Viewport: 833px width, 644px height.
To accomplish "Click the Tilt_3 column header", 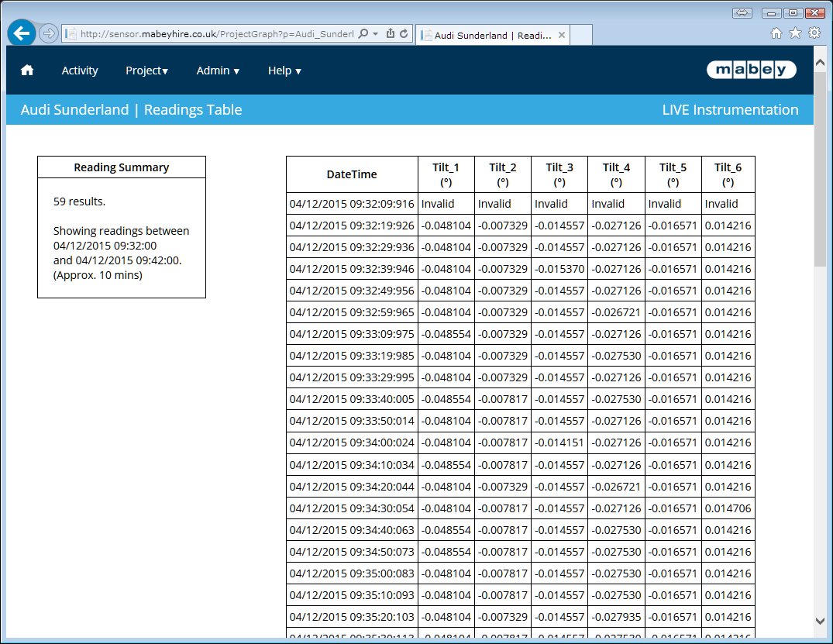I will click(x=559, y=174).
